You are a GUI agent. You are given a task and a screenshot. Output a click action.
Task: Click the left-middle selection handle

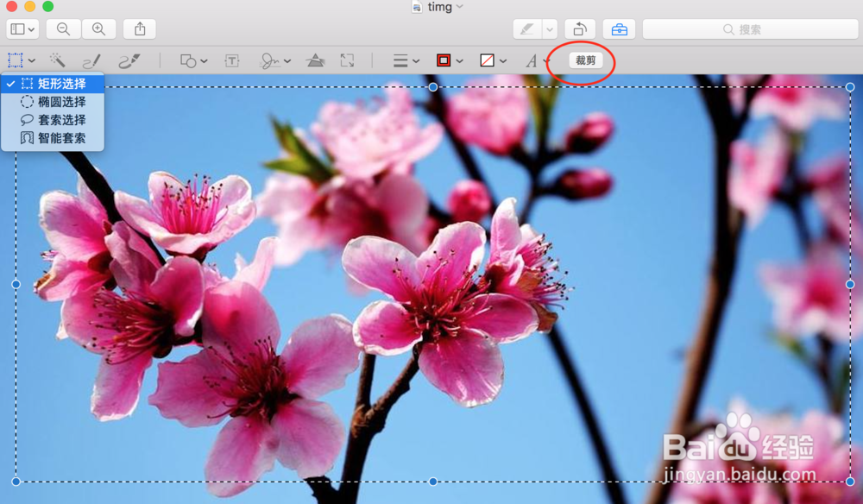(16, 285)
